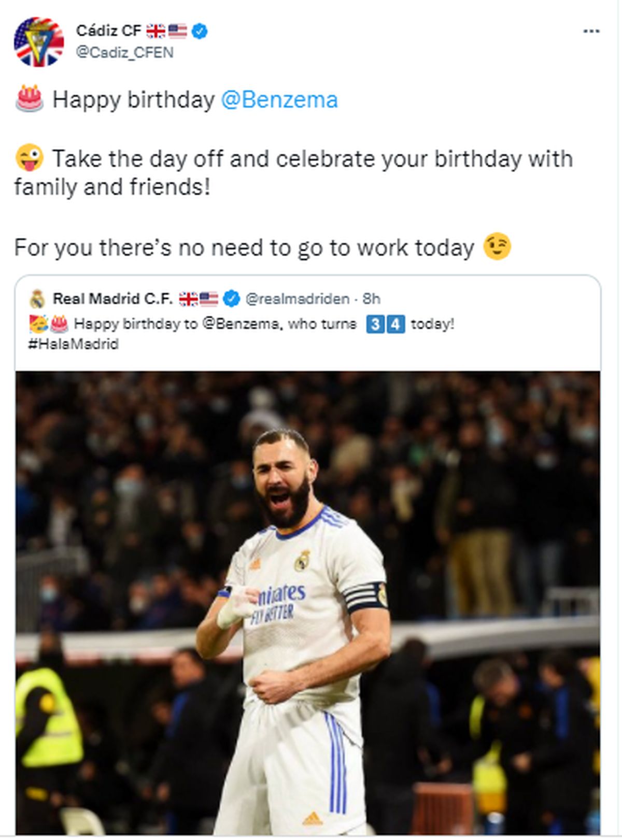Image resolution: width=622 pixels, height=840 pixels.
Task: Click the party face emoji in the quoted tweet
Action: (x=38, y=324)
